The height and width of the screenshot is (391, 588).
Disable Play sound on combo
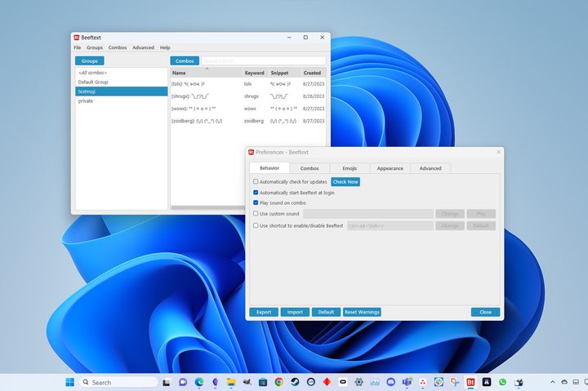(256, 202)
